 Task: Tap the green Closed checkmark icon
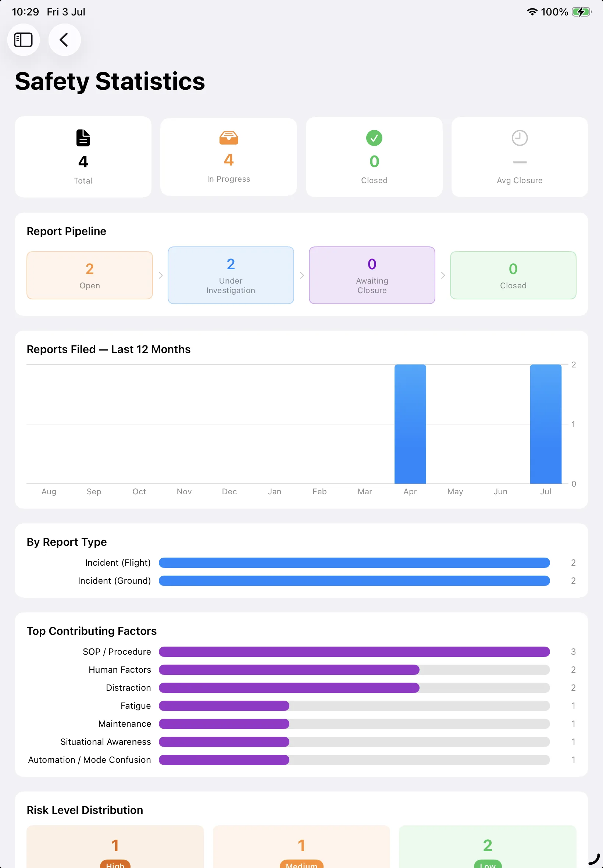pyautogui.click(x=374, y=138)
